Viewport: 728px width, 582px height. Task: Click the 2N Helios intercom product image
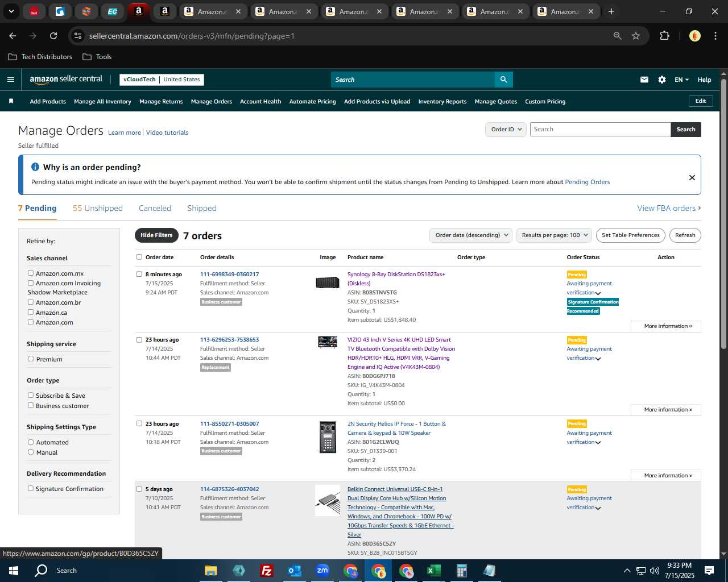point(328,437)
